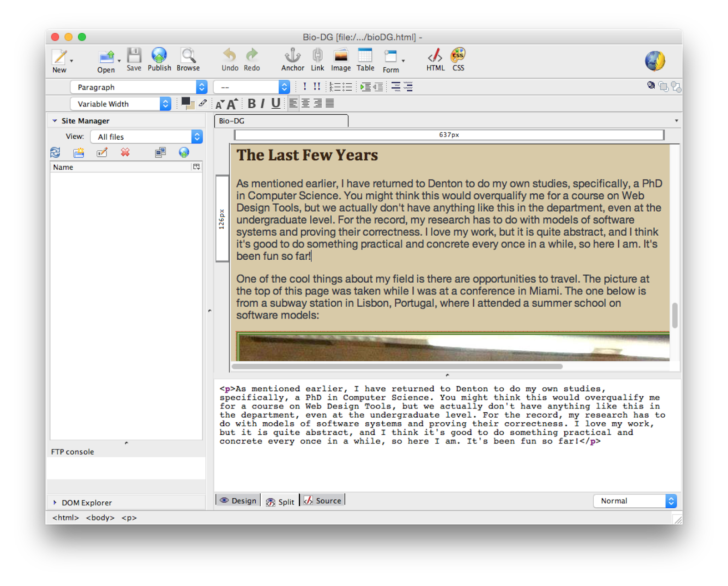Select the <p> tag in the status bar
Viewport: 728px width, 586px height.
[x=129, y=518]
